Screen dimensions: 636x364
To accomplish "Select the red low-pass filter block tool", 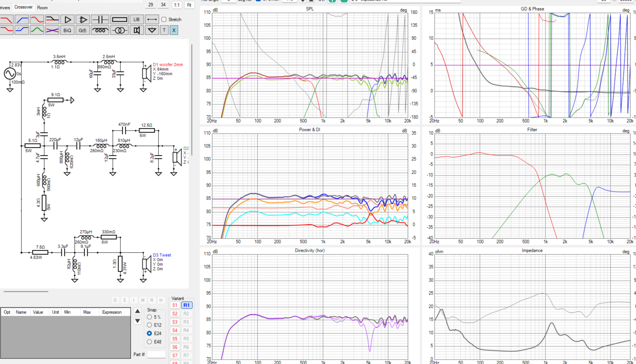I will tap(7, 20).
